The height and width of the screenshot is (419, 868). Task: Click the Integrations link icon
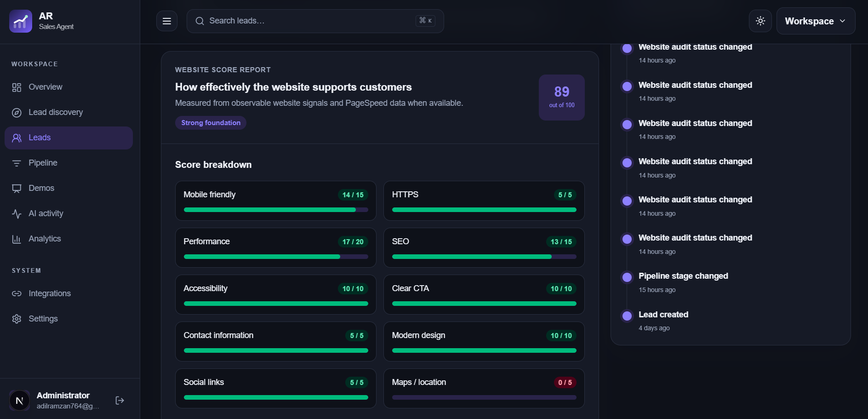(x=17, y=293)
